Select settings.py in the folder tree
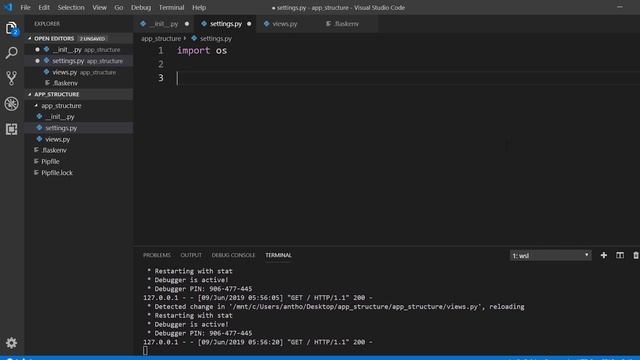 coord(79,128)
